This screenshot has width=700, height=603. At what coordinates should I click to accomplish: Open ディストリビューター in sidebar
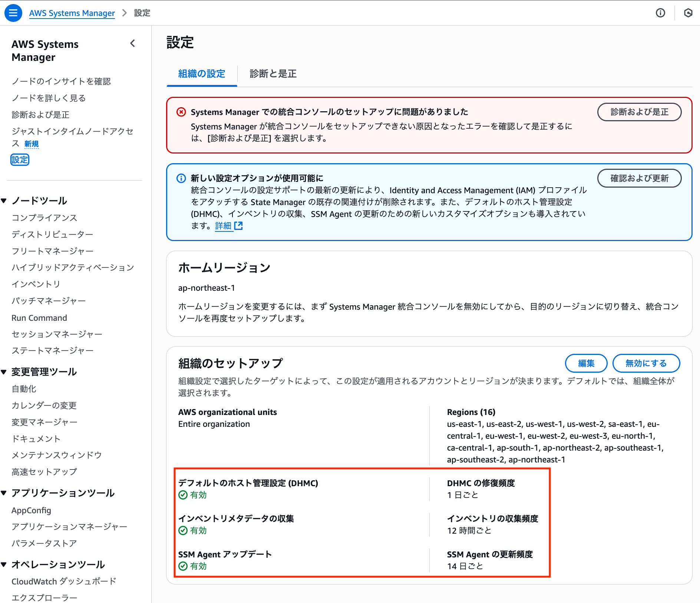tap(52, 234)
